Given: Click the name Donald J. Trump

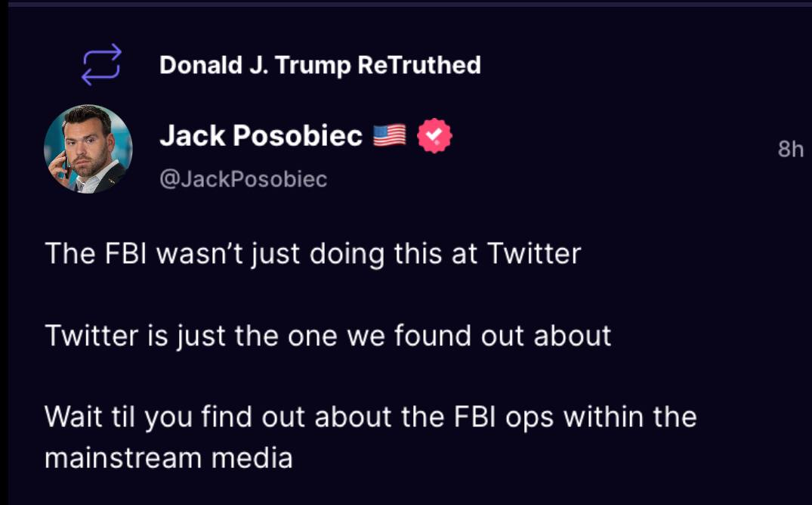Looking at the screenshot, I should tap(254, 65).
